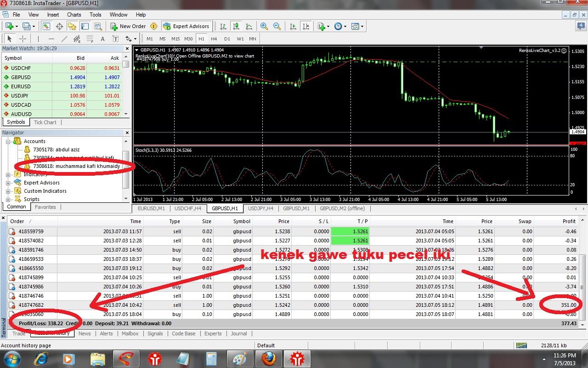Open a new chart via toolbar icon
Viewport: 588px width, 368px height.
9,26
